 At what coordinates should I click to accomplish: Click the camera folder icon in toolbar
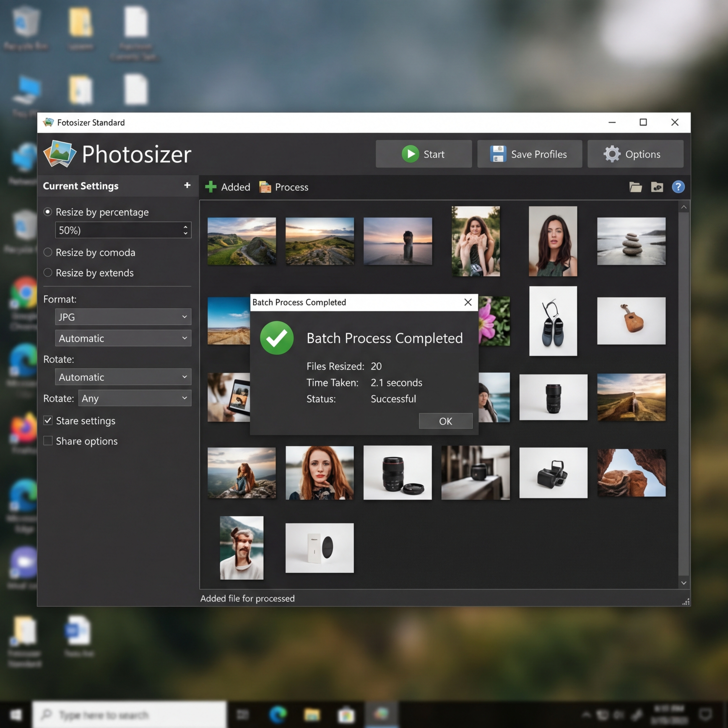tap(657, 187)
